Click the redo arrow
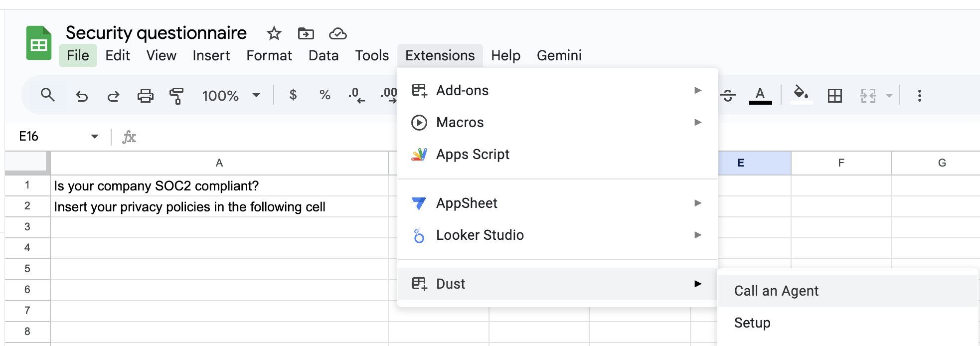This screenshot has height=346, width=980. pyautogui.click(x=114, y=95)
